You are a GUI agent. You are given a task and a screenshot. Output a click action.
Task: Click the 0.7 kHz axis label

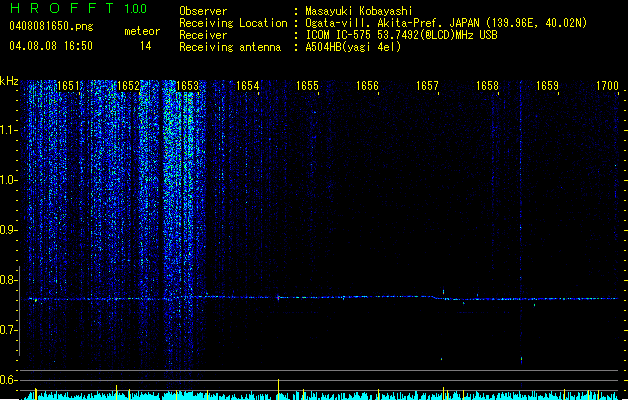click(x=7, y=330)
